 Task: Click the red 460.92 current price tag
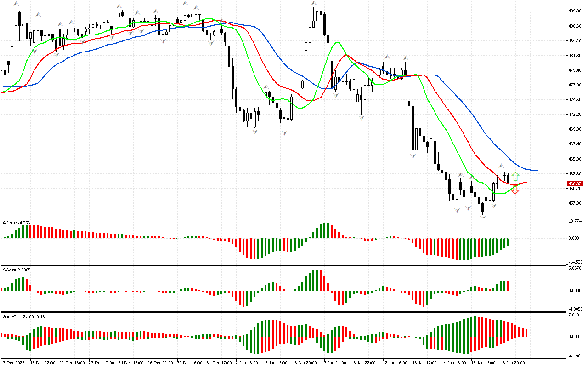click(575, 184)
